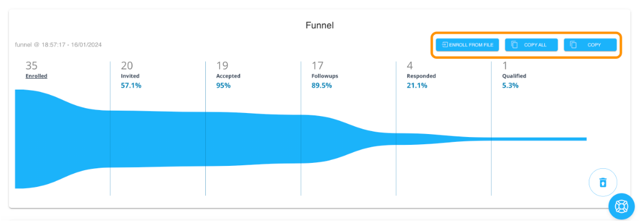Viewport: 644px width, 223px height.
Task: Click the duplicate icon on Copy
Action: pyautogui.click(x=573, y=45)
